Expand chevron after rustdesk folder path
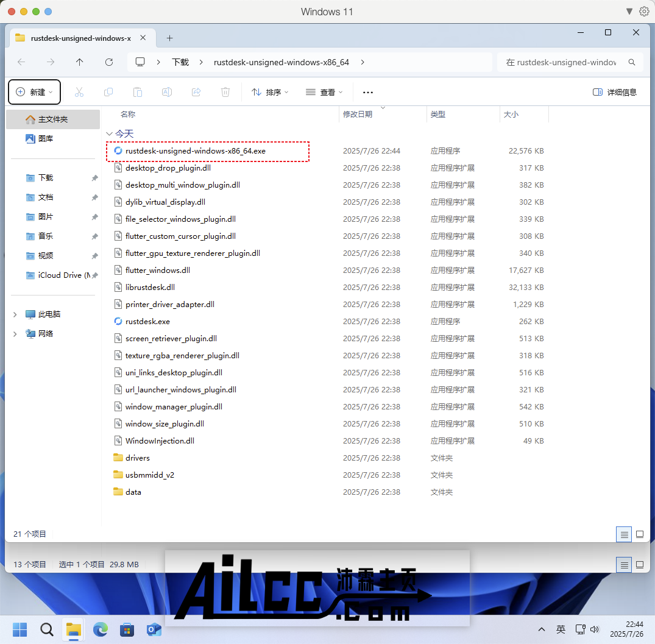Screen dimensions: 655x644 362,62
